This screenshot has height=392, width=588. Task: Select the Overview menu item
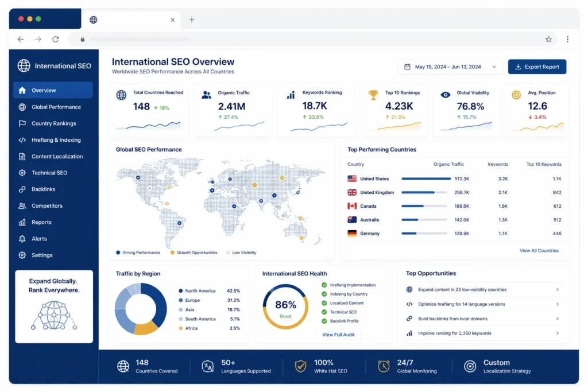[53, 90]
